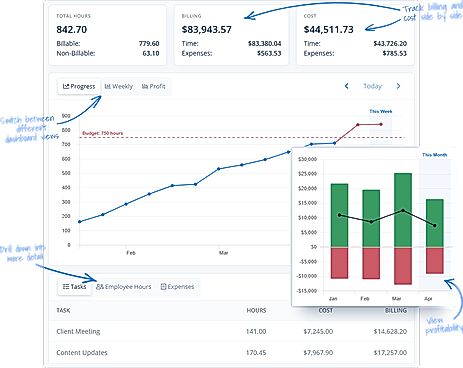The height and width of the screenshot is (368, 463).
Task: Click the TASK column header
Action: [63, 311]
